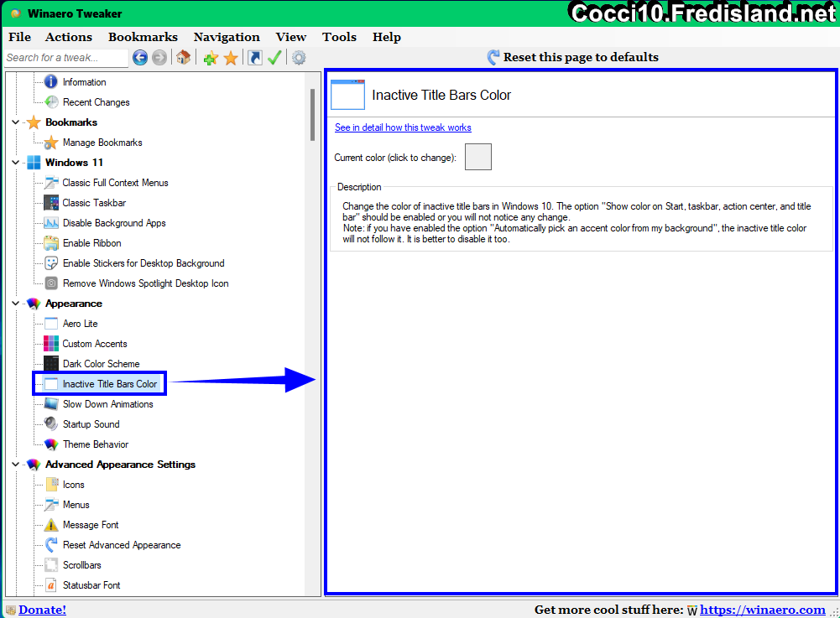The height and width of the screenshot is (618, 840).
Task: Open the Bookmarks menu
Action: (x=143, y=37)
